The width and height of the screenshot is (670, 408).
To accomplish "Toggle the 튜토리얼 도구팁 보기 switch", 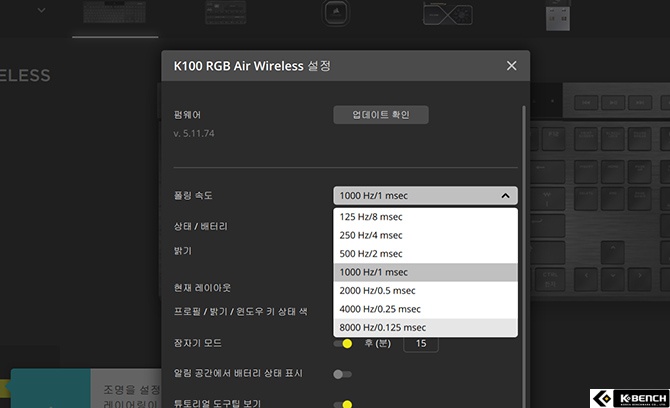I will 343,404.
